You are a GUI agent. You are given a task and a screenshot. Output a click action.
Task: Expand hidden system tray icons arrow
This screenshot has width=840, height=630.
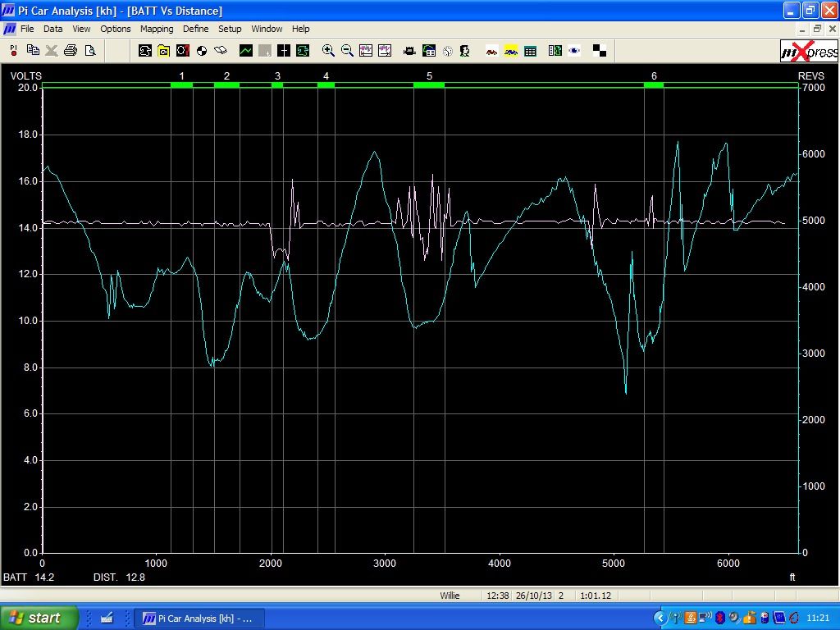coord(660,619)
